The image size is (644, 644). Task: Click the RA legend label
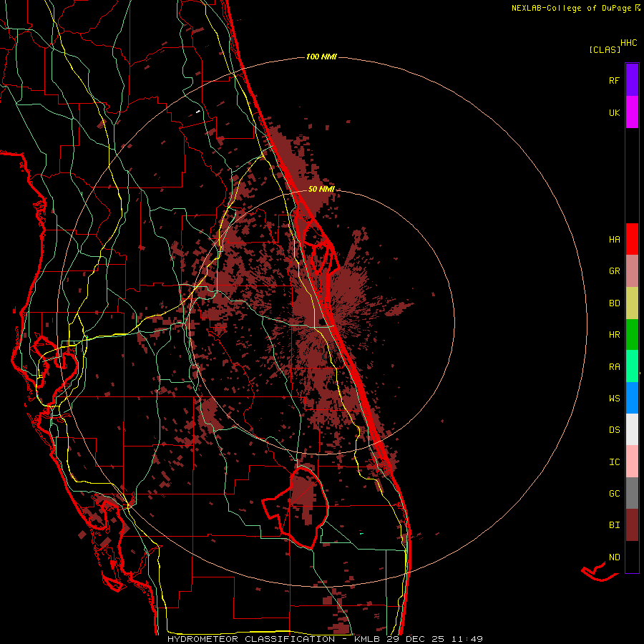[x=614, y=367]
